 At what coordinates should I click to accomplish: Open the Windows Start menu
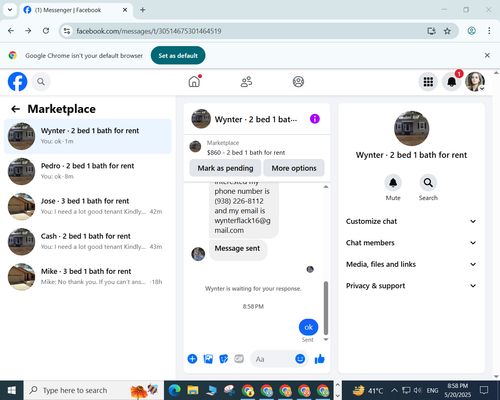12,390
